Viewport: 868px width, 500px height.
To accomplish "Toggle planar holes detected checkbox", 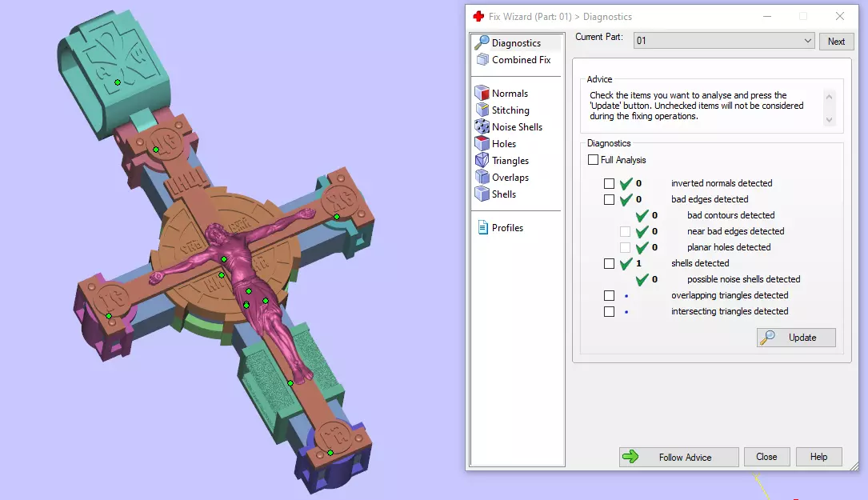I will click(625, 247).
